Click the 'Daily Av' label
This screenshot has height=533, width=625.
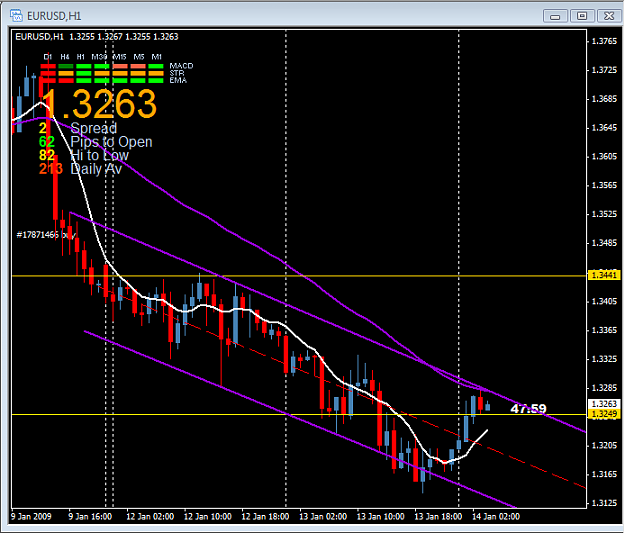[96, 169]
